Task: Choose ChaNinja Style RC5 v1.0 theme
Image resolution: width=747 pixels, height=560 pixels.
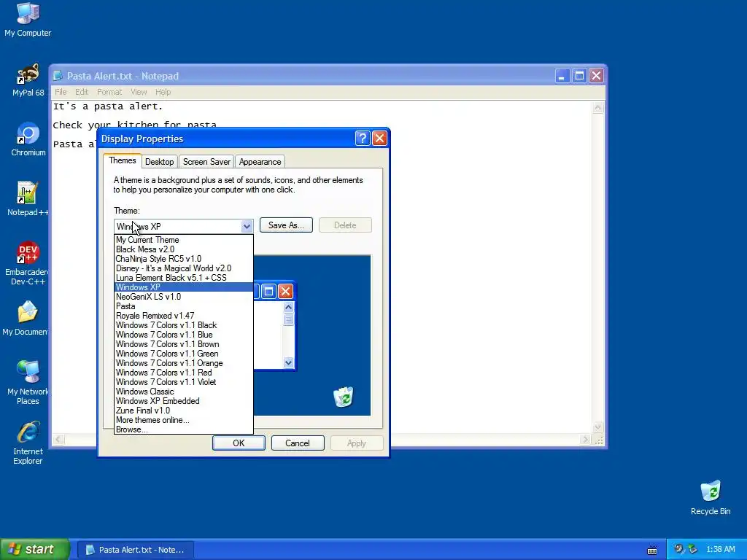Action: [184, 259]
